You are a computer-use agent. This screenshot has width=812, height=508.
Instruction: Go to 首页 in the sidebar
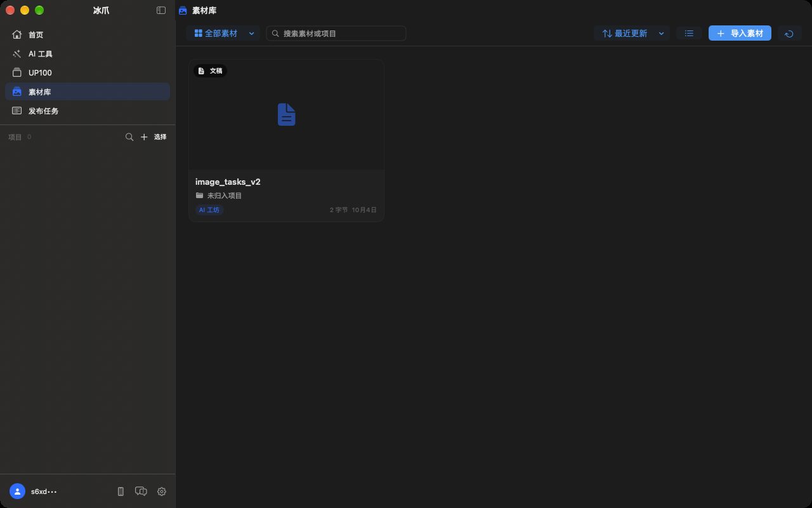point(88,35)
